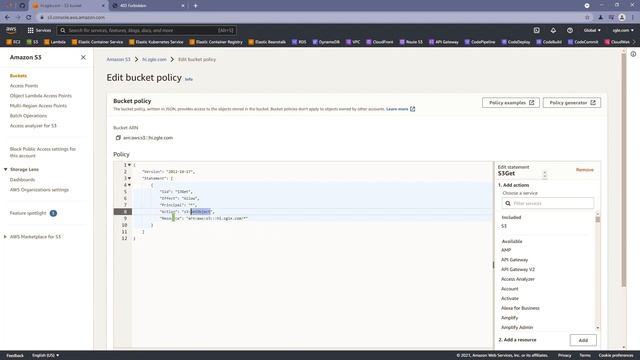The image size is (640, 360).
Task: Open Block Public Access settings for this account
Action: 43,152
